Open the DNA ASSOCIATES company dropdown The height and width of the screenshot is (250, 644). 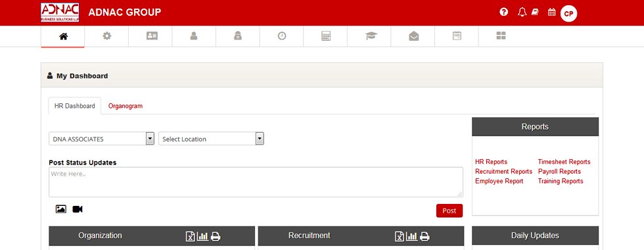[101, 139]
